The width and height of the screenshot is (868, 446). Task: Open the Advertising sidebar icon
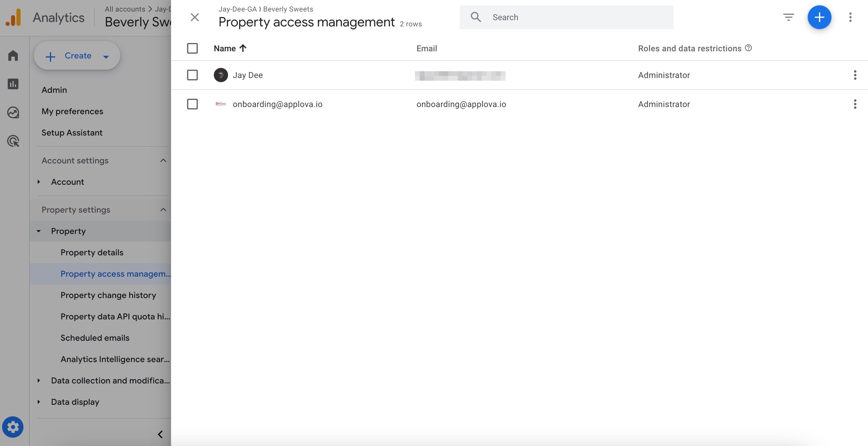coord(13,141)
